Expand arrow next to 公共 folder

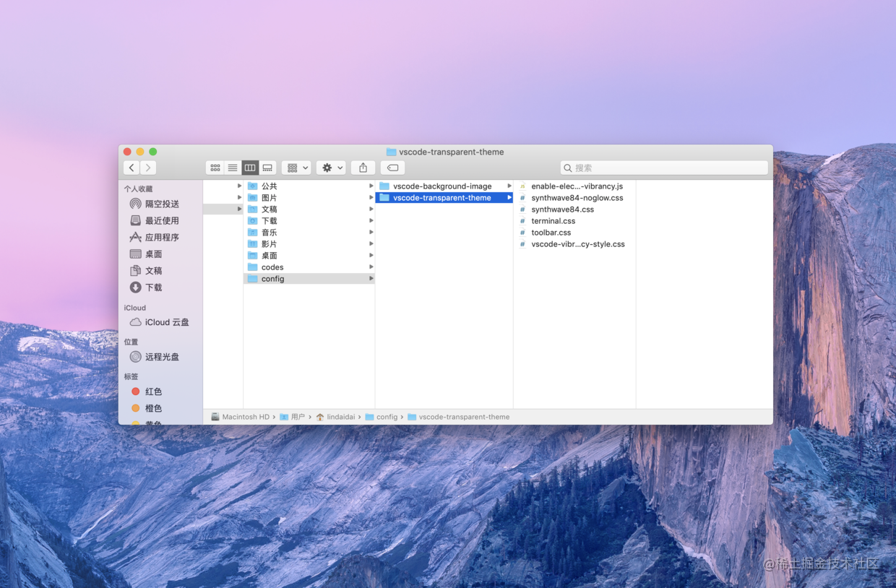371,186
